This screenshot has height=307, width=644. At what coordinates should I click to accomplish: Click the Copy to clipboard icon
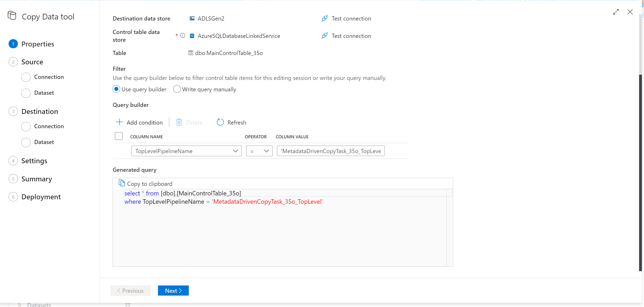click(x=122, y=183)
